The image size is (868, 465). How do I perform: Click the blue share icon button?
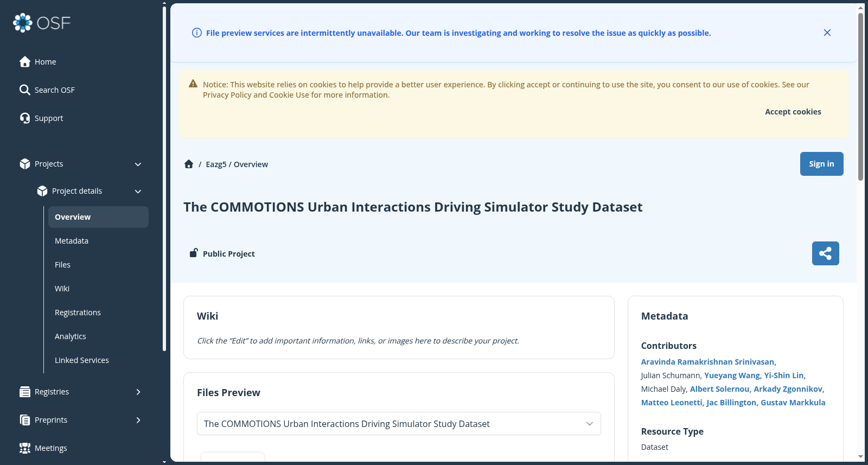pyautogui.click(x=825, y=253)
